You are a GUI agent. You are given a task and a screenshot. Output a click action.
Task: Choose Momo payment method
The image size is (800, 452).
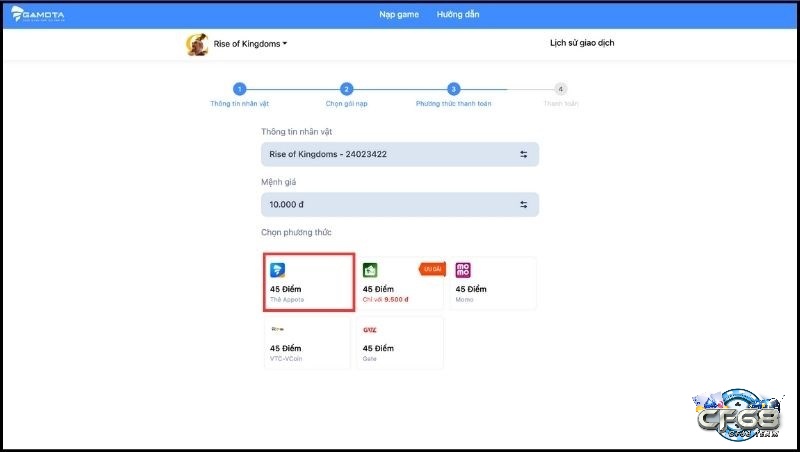493,283
